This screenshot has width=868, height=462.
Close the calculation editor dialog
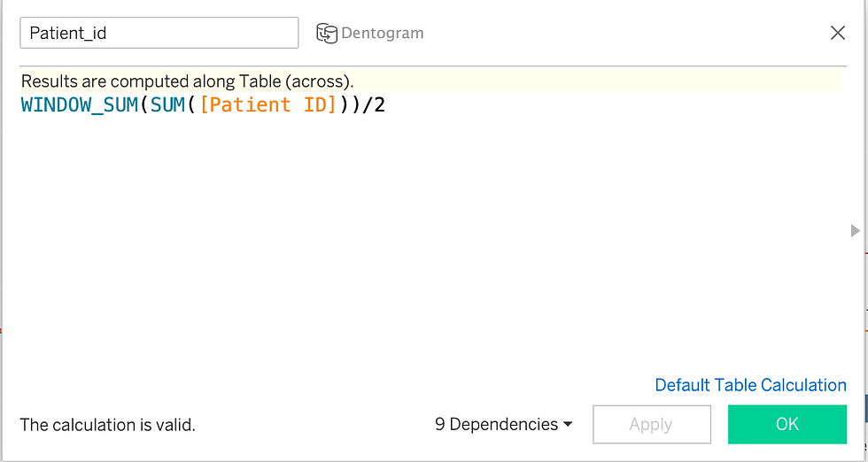(x=838, y=33)
